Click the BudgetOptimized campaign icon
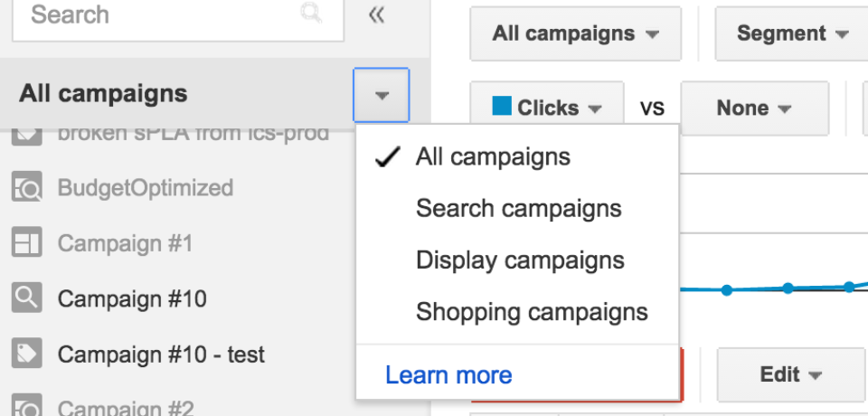 tap(26, 188)
